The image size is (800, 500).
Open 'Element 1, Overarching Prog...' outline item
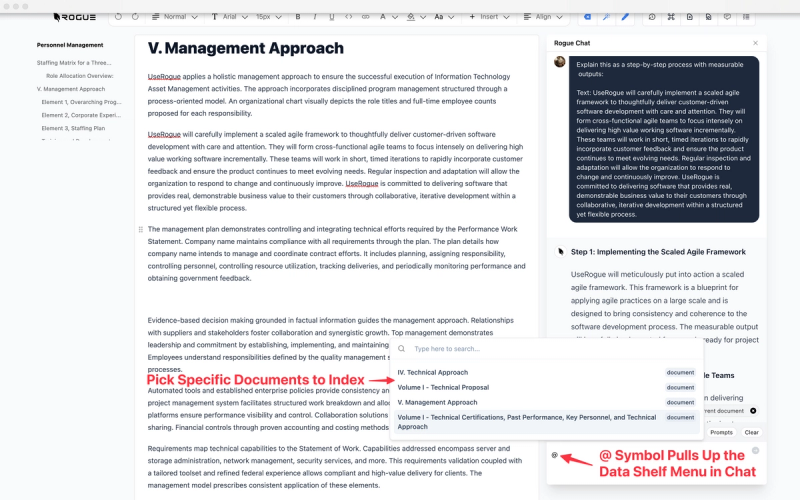(x=82, y=102)
